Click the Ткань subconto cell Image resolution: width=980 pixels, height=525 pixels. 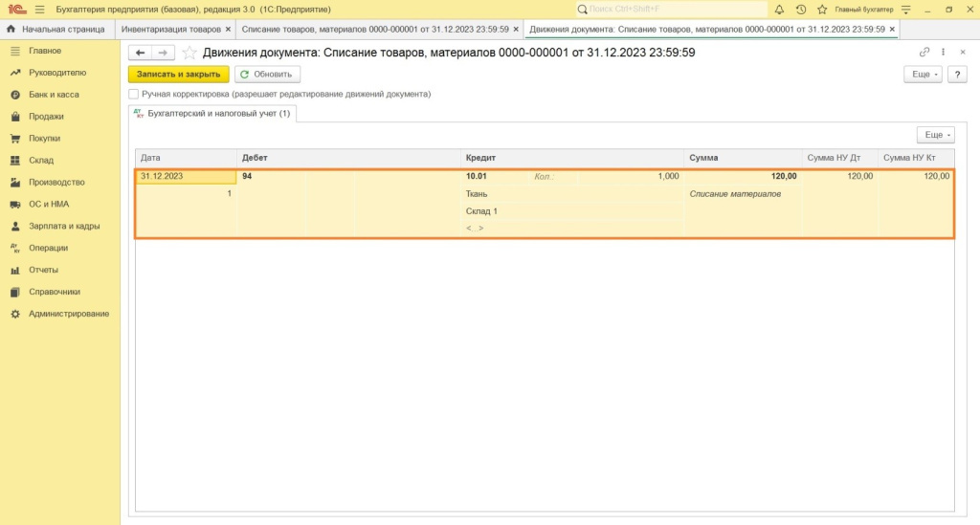coord(572,194)
